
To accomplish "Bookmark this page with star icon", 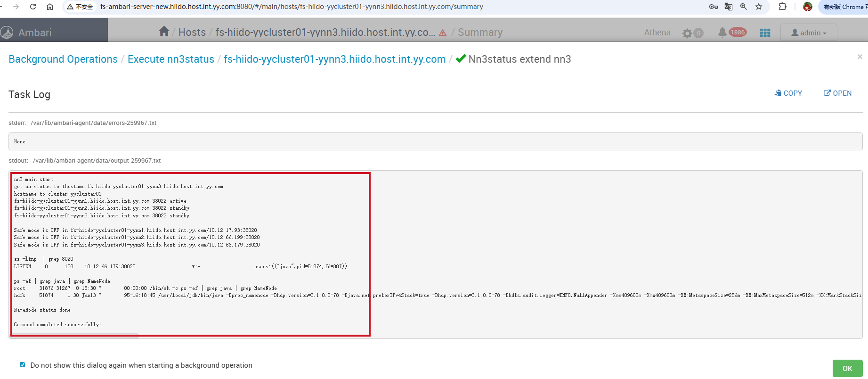I will click(759, 7).
